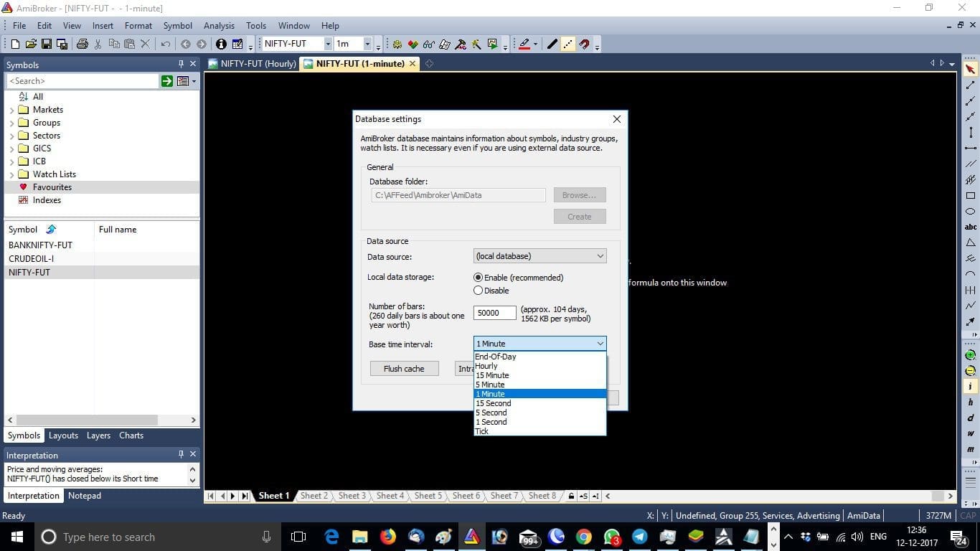Select the Triangle drawing tool
The width and height of the screenshot is (980, 551).
[x=971, y=242]
